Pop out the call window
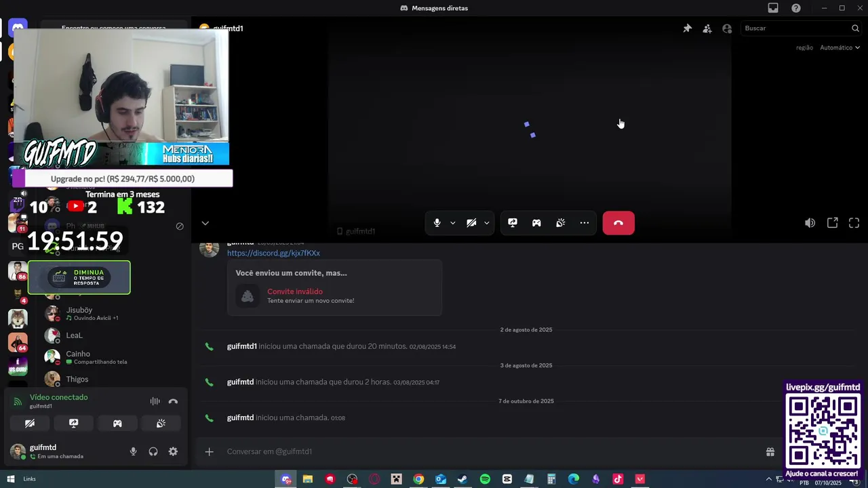This screenshot has height=488, width=868. [833, 223]
